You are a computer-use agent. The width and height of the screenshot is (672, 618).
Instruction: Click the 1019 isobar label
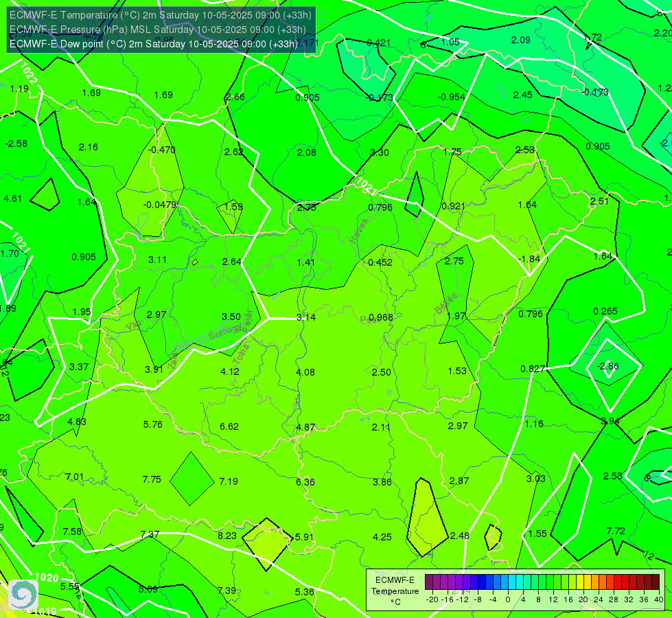pyautogui.click(x=44, y=612)
